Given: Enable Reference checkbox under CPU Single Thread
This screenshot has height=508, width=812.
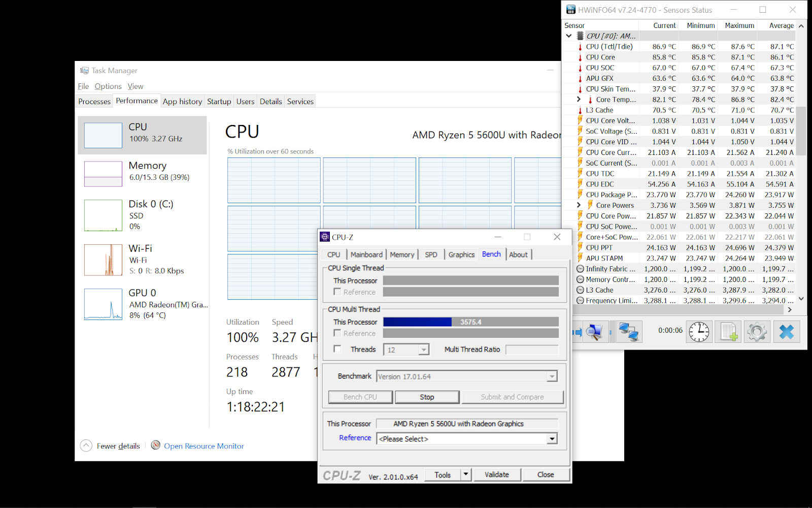Looking at the screenshot, I should (x=337, y=292).
